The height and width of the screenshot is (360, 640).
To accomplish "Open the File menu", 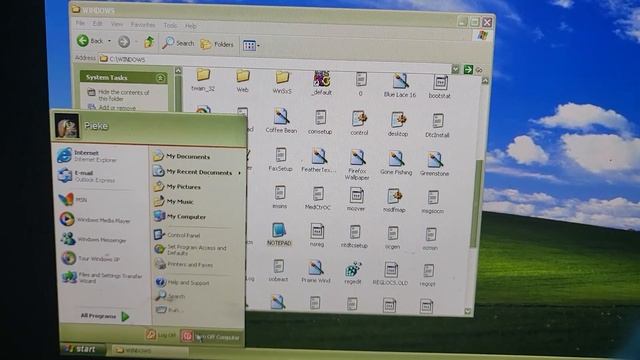I will pyautogui.click(x=80, y=23).
